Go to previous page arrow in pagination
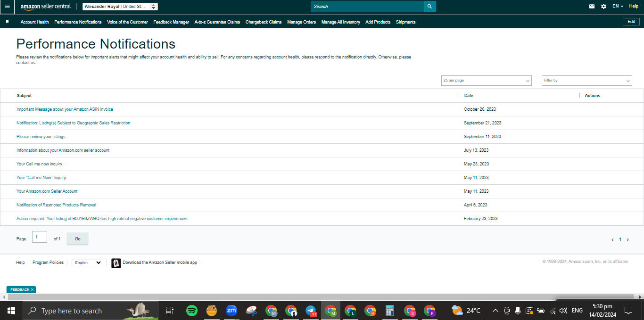 pyautogui.click(x=612, y=240)
